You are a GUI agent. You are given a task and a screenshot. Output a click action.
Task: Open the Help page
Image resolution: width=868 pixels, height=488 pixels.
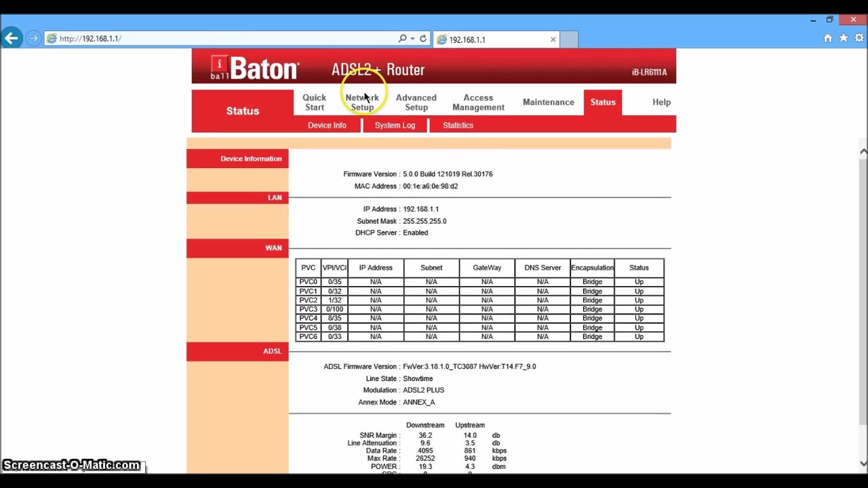pyautogui.click(x=661, y=102)
